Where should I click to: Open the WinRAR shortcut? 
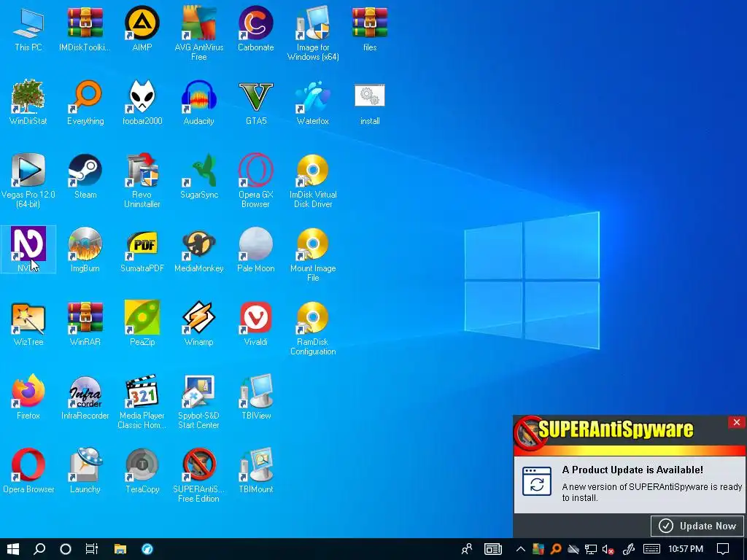coord(85,323)
